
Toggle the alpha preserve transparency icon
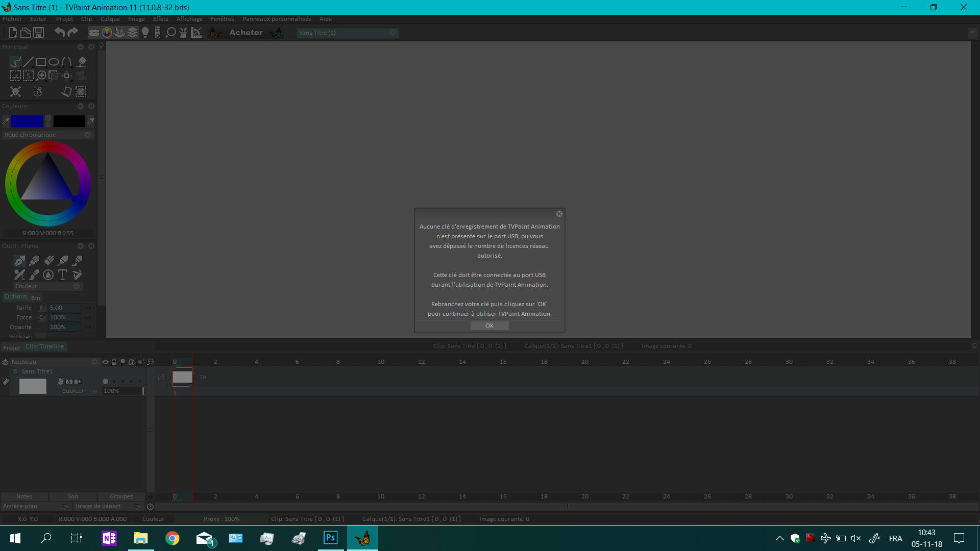coord(131,362)
